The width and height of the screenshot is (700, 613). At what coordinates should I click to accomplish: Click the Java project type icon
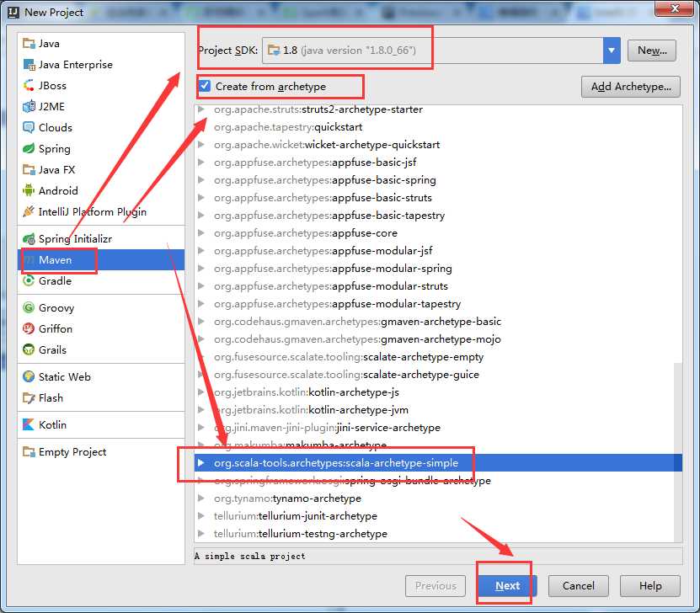[29, 43]
